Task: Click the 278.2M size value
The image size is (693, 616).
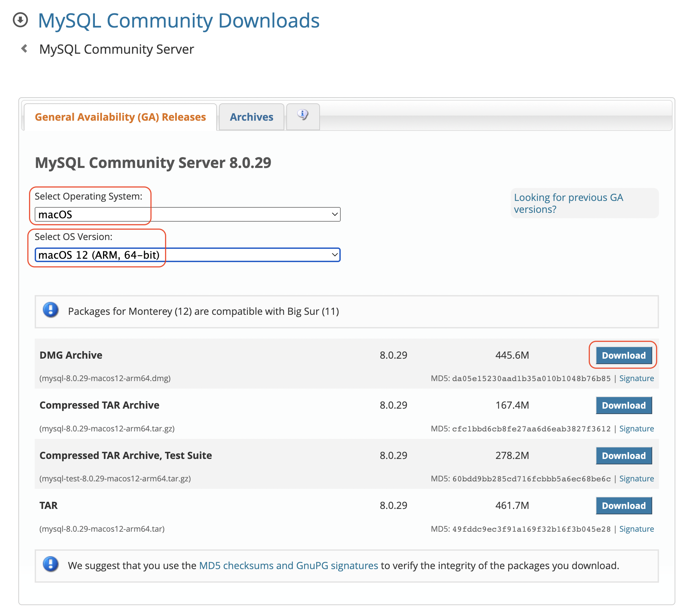Action: 512,456
